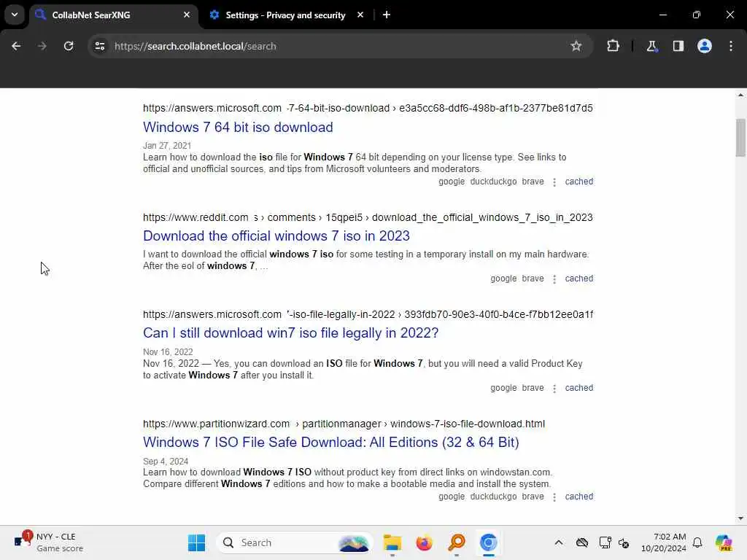This screenshot has height=560, width=747.
Task: Open Windows 7 64 bit iso download result
Action: click(238, 127)
